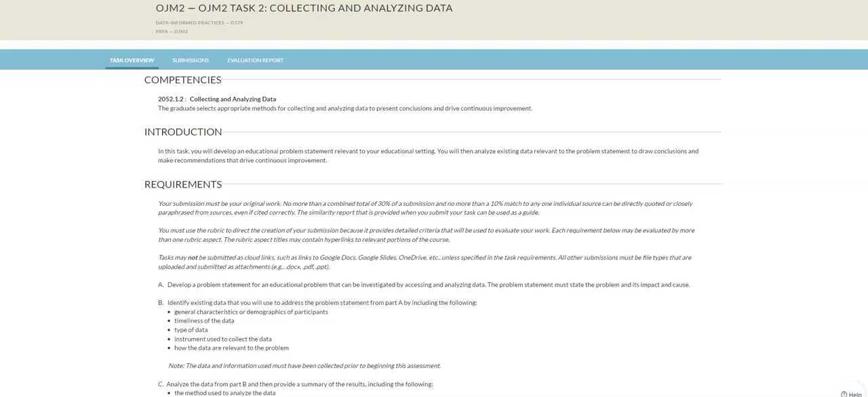Click the Introduction section heading

pos(183,132)
